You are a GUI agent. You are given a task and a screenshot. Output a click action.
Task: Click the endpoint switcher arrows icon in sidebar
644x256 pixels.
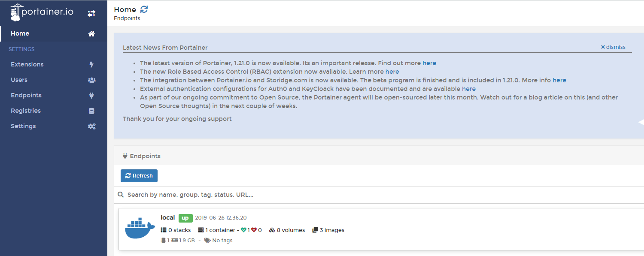pos(91,13)
